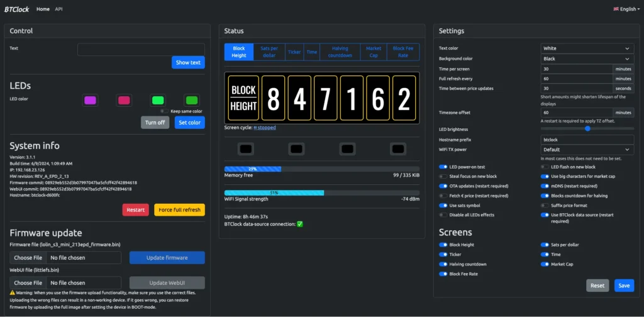This screenshot has height=317, width=644.
Task: Open the WiFi TX power dropdown
Action: 587,150
